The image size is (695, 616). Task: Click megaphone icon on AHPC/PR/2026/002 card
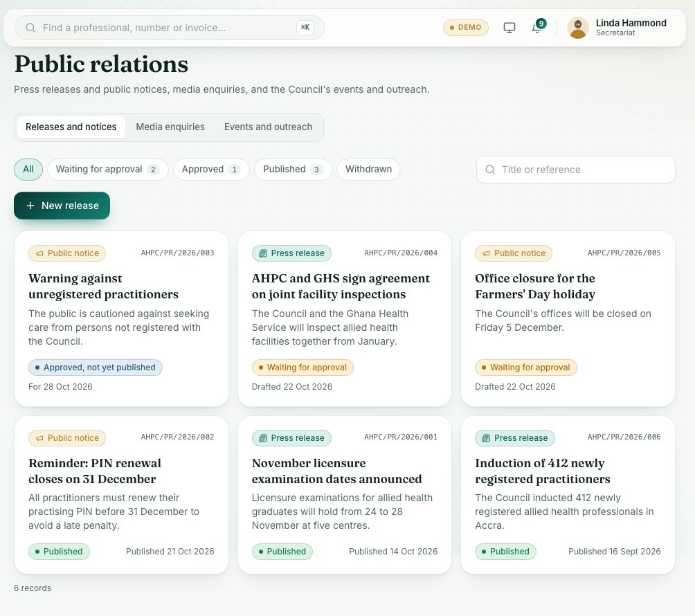39,438
